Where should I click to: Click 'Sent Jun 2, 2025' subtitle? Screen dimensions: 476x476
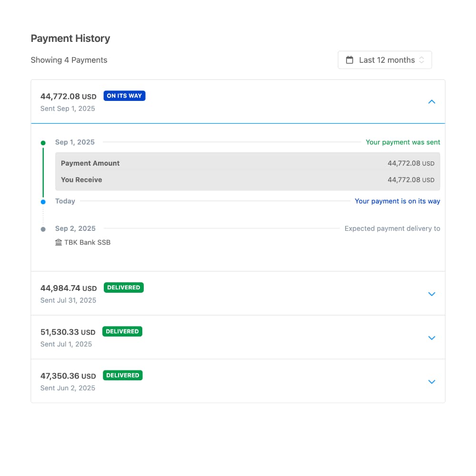tap(68, 388)
